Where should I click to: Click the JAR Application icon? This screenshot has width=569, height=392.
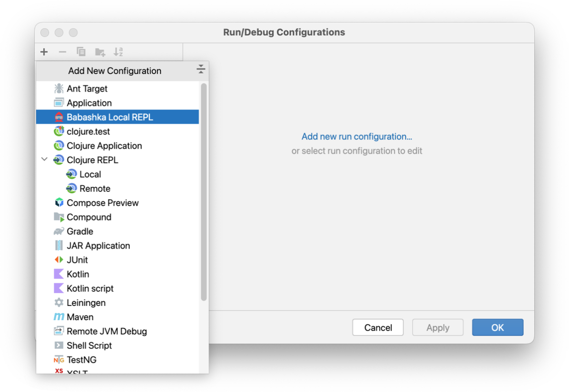[59, 245]
